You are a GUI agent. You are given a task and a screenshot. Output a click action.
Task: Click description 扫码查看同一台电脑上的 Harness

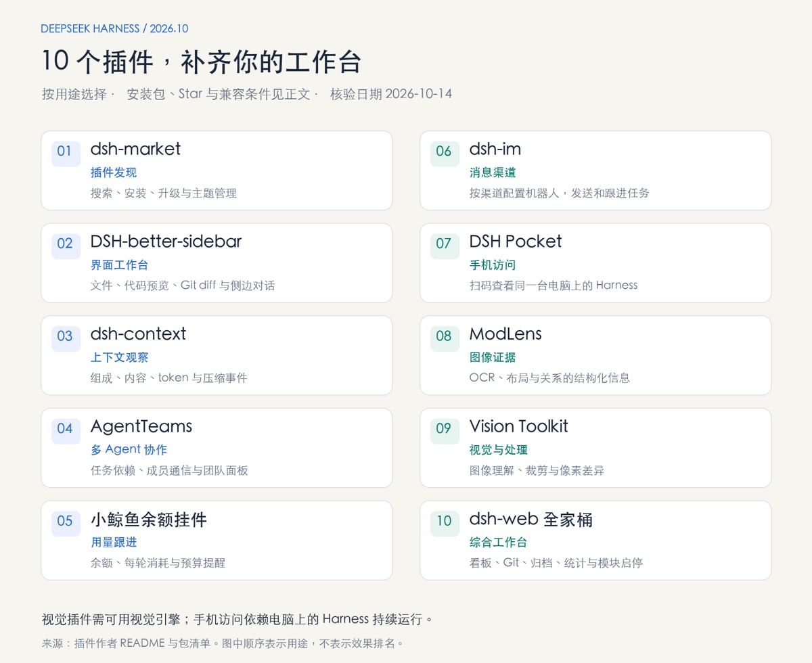(554, 285)
